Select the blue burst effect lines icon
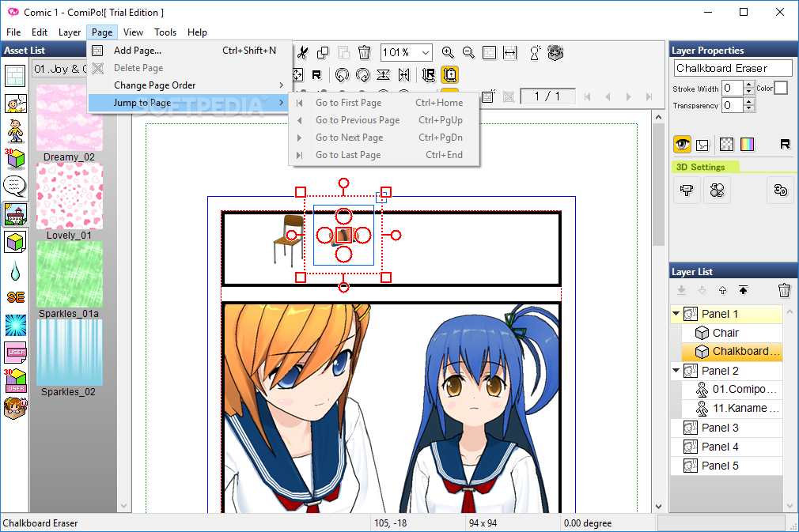This screenshot has height=532, width=799. (15, 325)
